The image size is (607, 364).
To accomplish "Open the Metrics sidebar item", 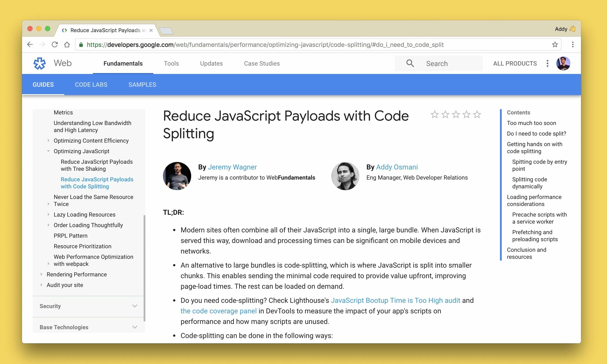I will coord(63,112).
